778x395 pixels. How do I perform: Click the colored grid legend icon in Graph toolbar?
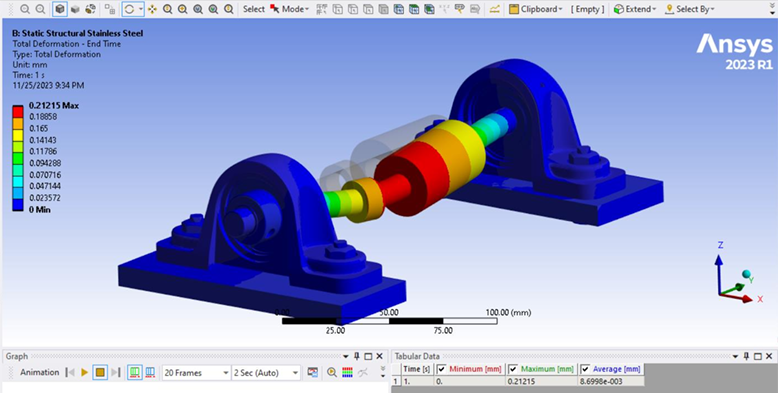tap(347, 372)
